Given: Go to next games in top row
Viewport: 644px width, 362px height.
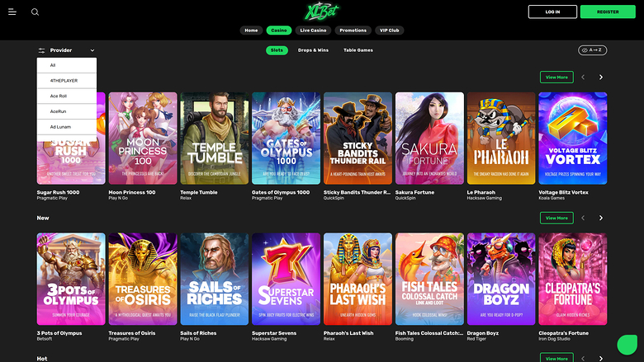Looking at the screenshot, I should pyautogui.click(x=601, y=77).
